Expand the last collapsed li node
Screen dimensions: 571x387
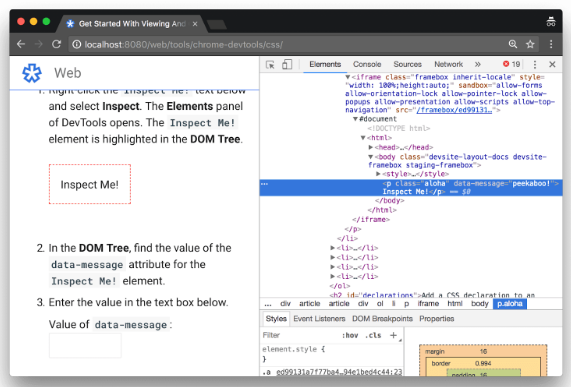click(332, 276)
